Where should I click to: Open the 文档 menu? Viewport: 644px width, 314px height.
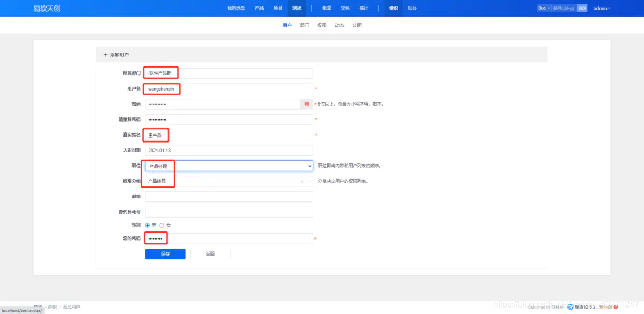click(x=345, y=8)
